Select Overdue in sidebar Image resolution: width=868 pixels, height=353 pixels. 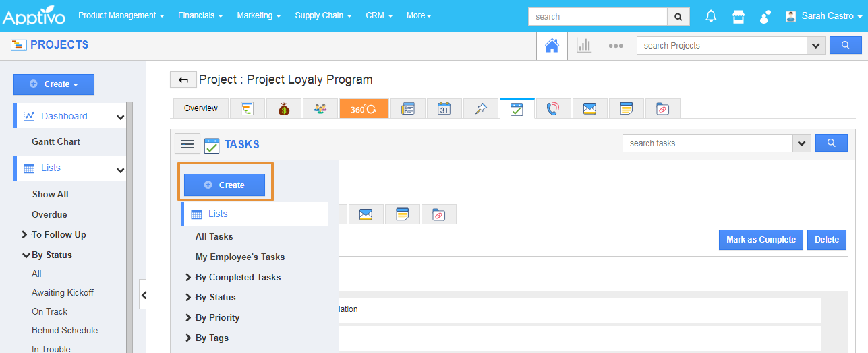(49, 214)
